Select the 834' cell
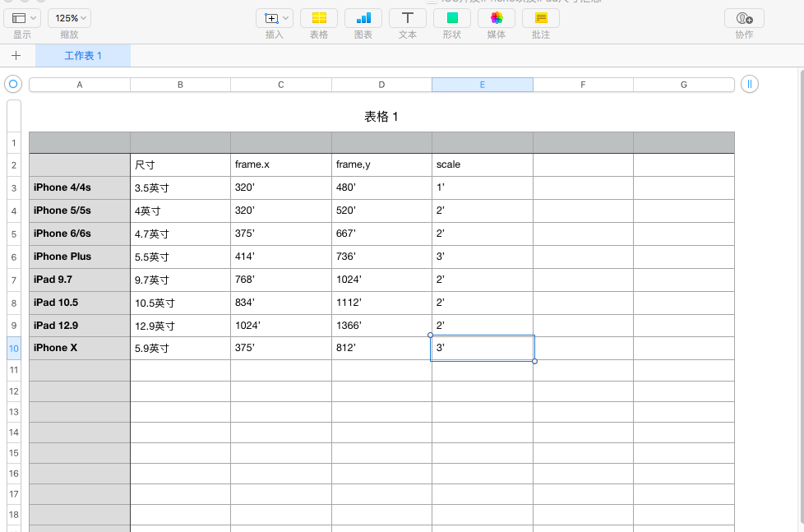Image resolution: width=804 pixels, height=532 pixels. point(281,303)
